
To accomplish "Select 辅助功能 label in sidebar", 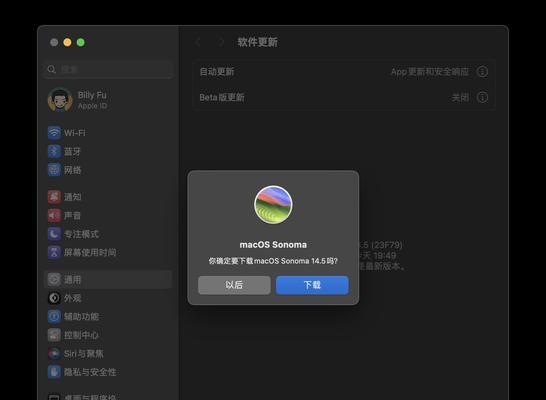I will pyautogui.click(x=81, y=316).
